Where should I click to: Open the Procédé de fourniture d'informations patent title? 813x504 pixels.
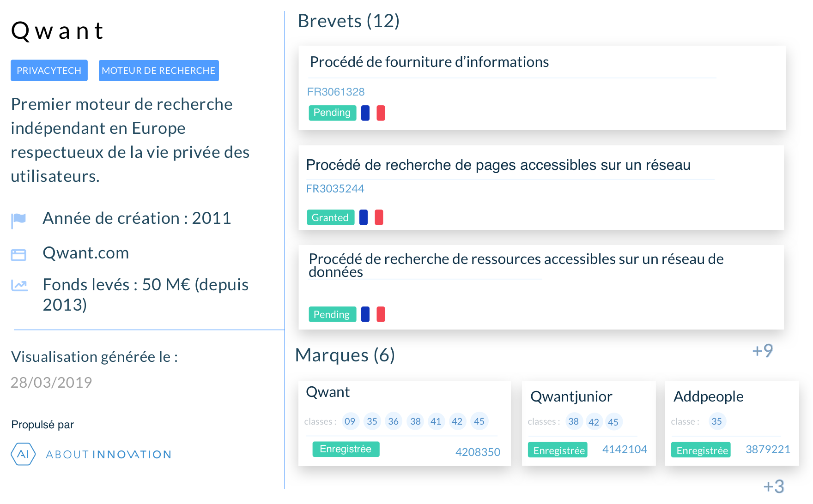tap(429, 62)
